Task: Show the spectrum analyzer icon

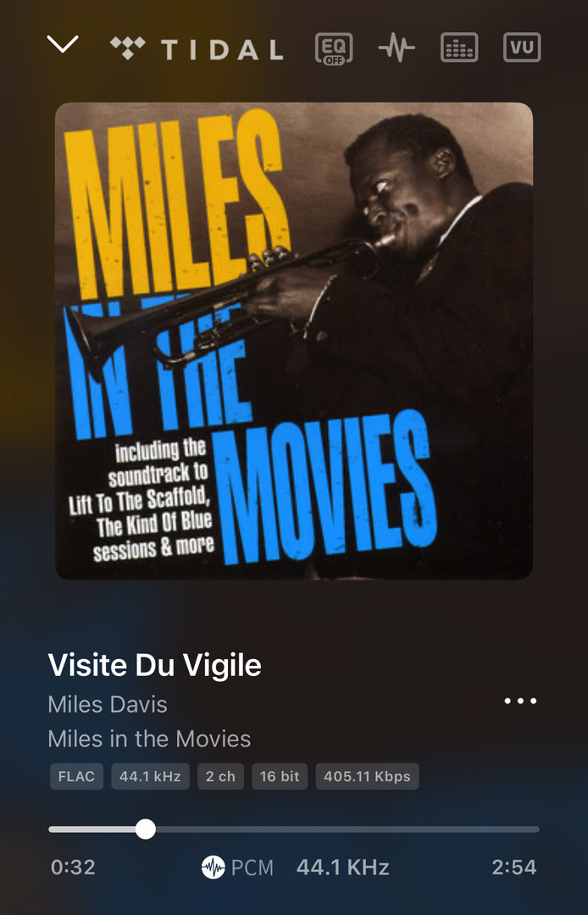Action: click(x=459, y=47)
